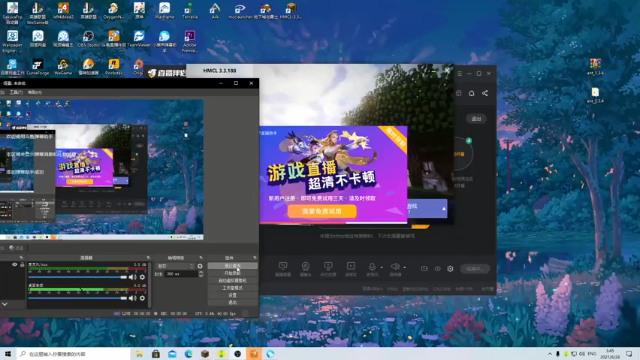Open Microsoft Store from the taskbar

(156, 354)
